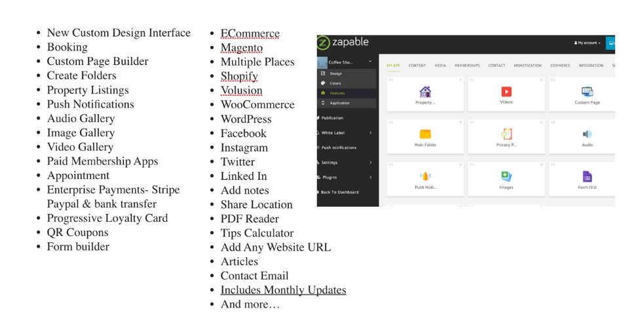Click the Share Location bullet text
Image resolution: width=644 pixels, height=330 pixels.
[257, 205]
